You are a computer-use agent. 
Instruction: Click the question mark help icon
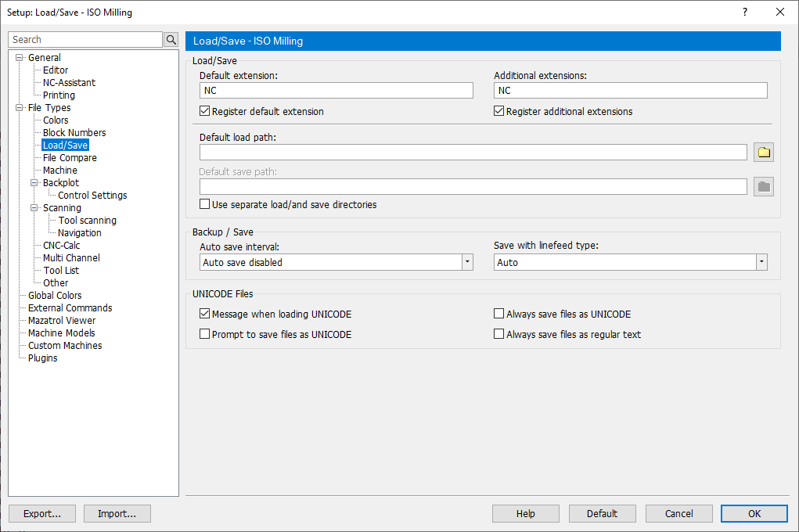coord(744,12)
